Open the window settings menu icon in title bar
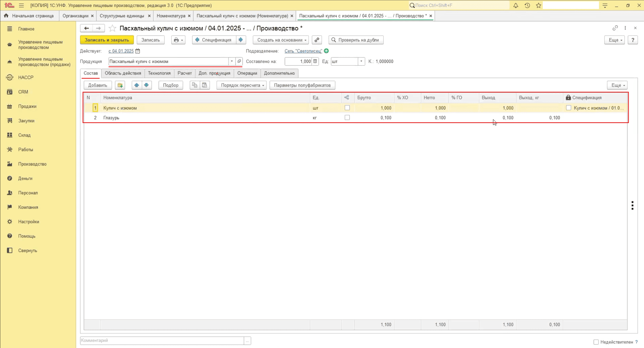 point(605,5)
